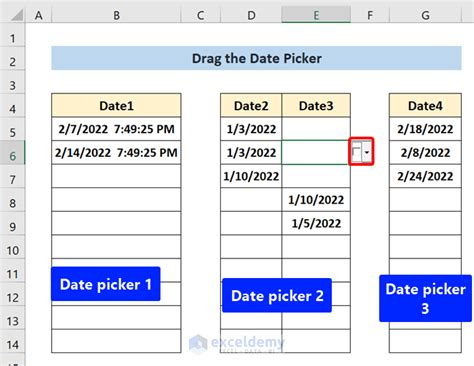
Task: Select the cell containing 2/24/2022
Action: (425, 176)
